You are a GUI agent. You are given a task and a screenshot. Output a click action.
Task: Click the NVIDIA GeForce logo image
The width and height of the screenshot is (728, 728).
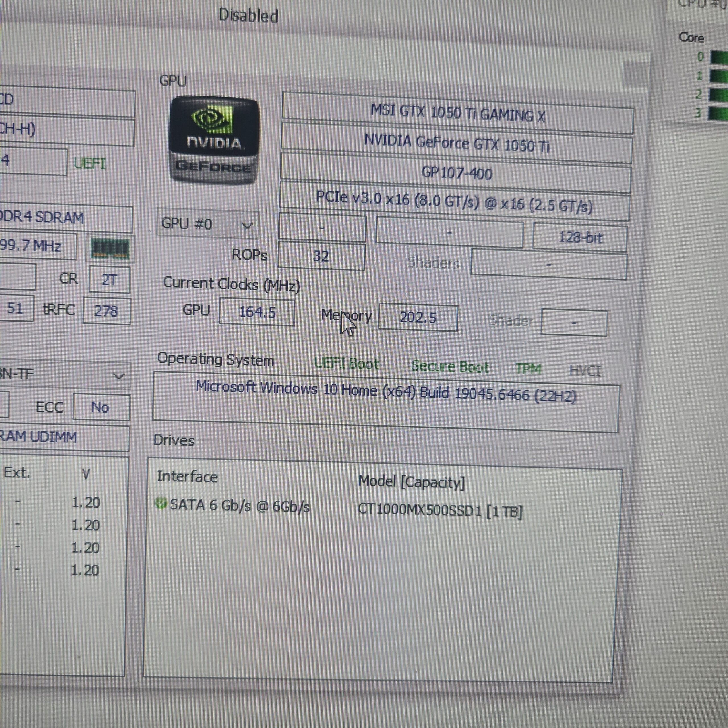click(215, 140)
